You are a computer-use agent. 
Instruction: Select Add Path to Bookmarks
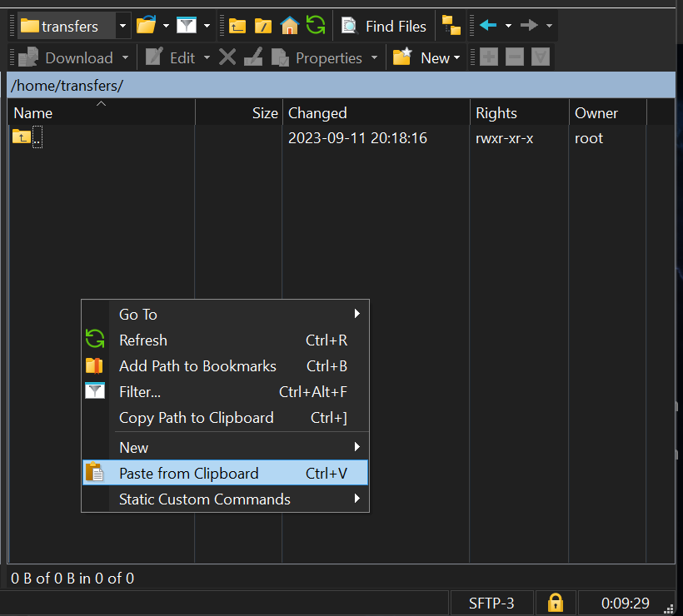[x=197, y=365]
